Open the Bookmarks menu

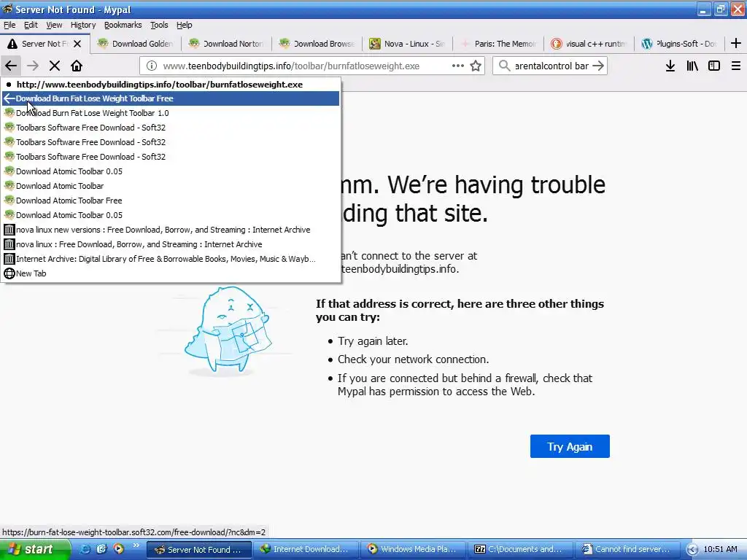tap(123, 25)
